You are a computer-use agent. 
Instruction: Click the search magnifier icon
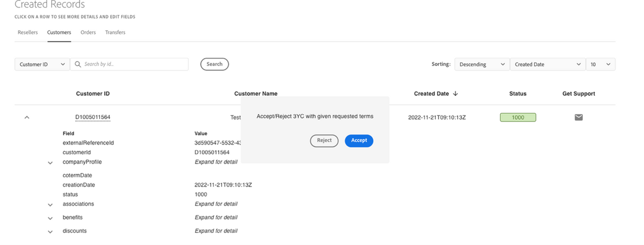click(x=78, y=64)
